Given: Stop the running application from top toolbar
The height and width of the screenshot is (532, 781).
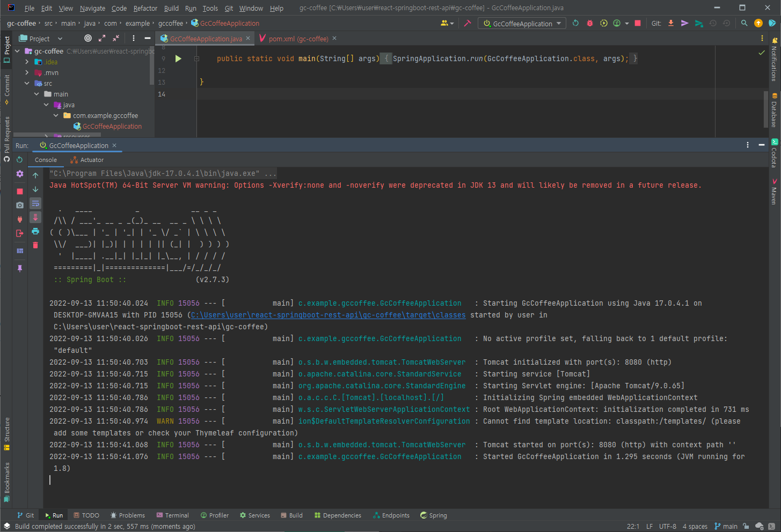Looking at the screenshot, I should 638,24.
